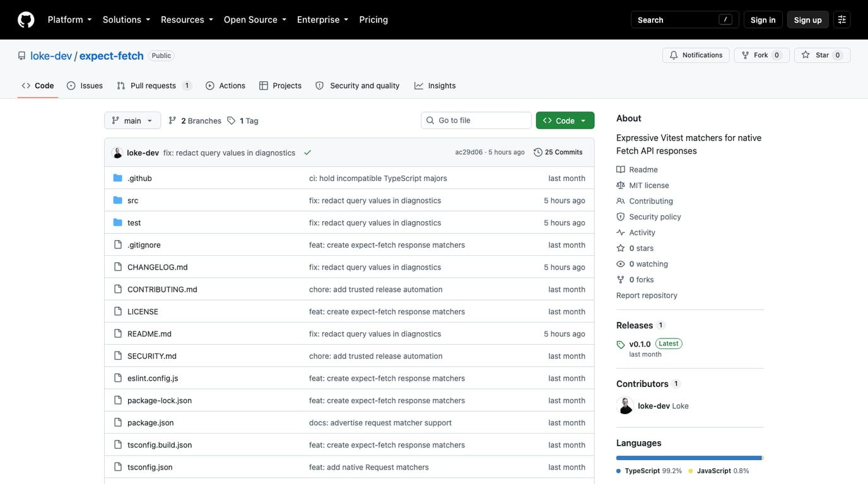Focus the Go to file input

476,120
